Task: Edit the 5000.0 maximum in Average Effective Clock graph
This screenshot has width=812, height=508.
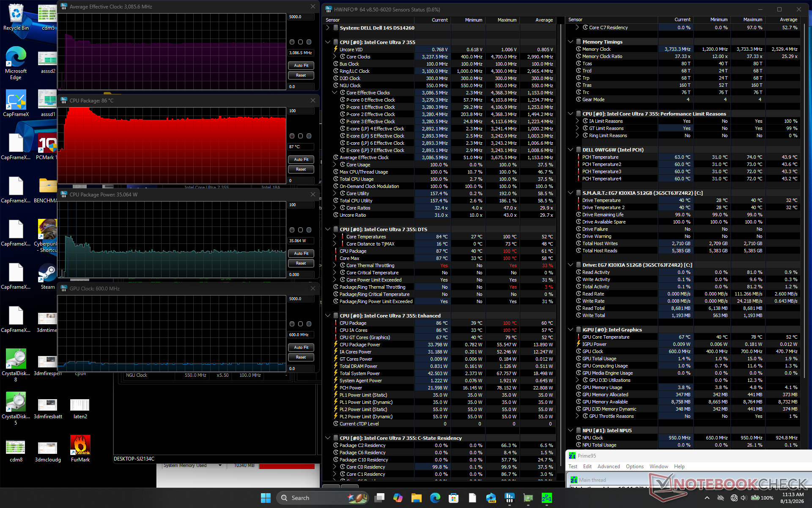Action: (301, 17)
